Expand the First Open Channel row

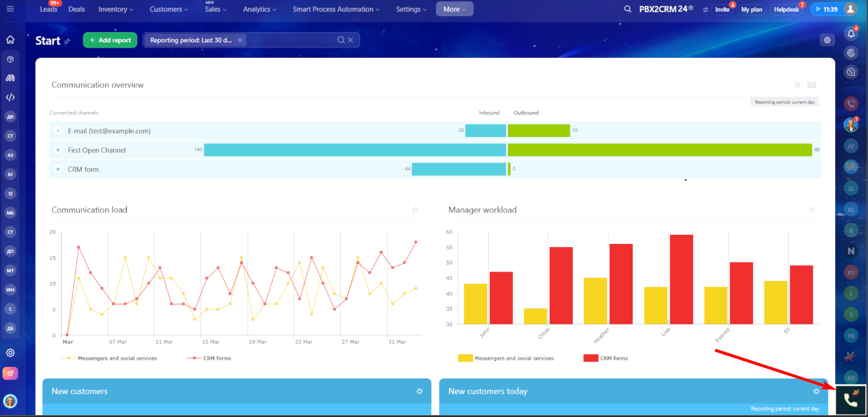click(58, 150)
